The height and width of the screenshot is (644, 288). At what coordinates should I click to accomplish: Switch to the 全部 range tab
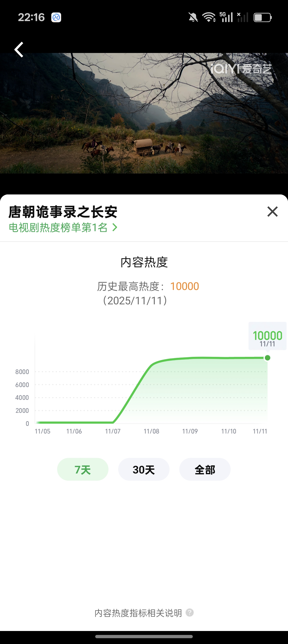205,469
